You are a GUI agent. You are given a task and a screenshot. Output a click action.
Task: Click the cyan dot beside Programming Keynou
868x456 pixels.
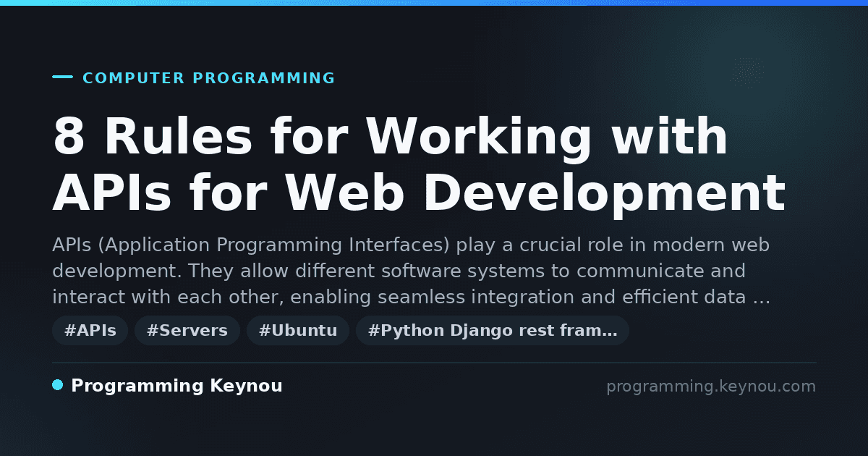[58, 385]
